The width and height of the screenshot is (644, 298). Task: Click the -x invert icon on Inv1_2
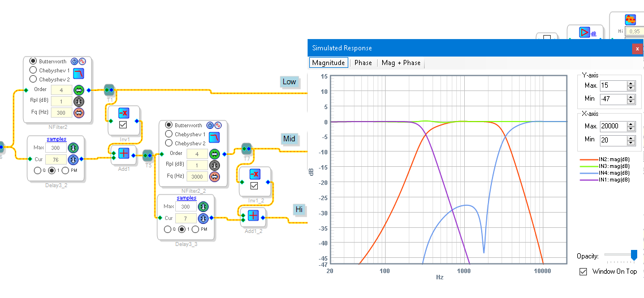pos(254,174)
